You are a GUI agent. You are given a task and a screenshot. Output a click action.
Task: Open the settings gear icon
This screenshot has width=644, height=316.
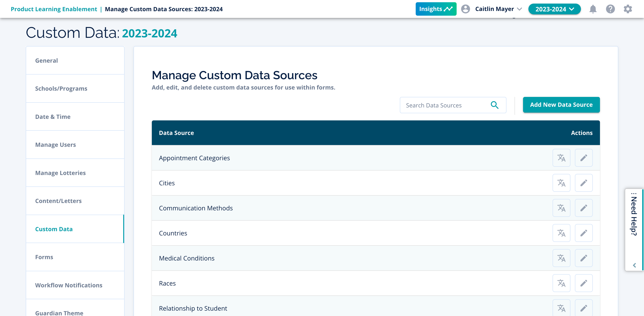627,9
